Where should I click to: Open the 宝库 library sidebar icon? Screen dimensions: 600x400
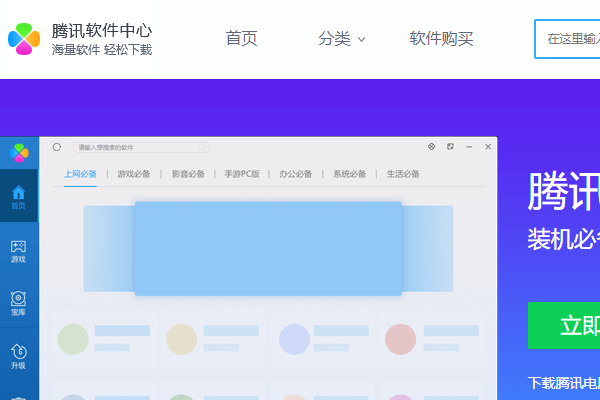pyautogui.click(x=18, y=304)
